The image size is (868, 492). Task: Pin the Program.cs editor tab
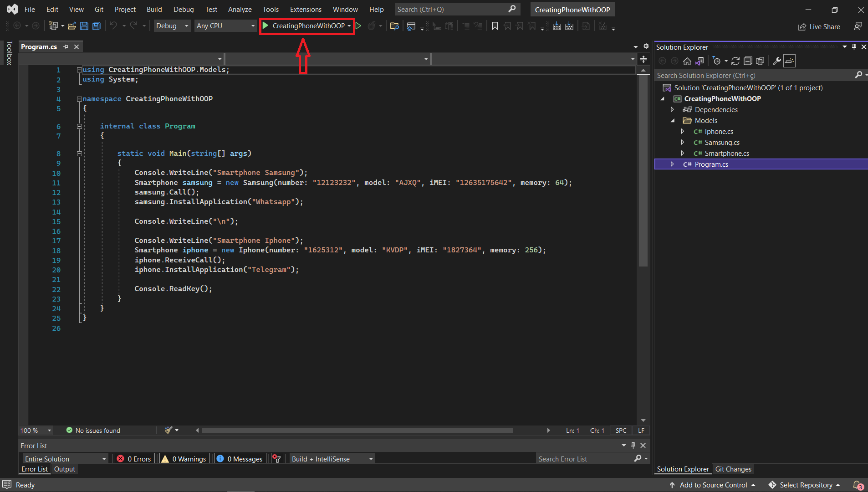(66, 46)
